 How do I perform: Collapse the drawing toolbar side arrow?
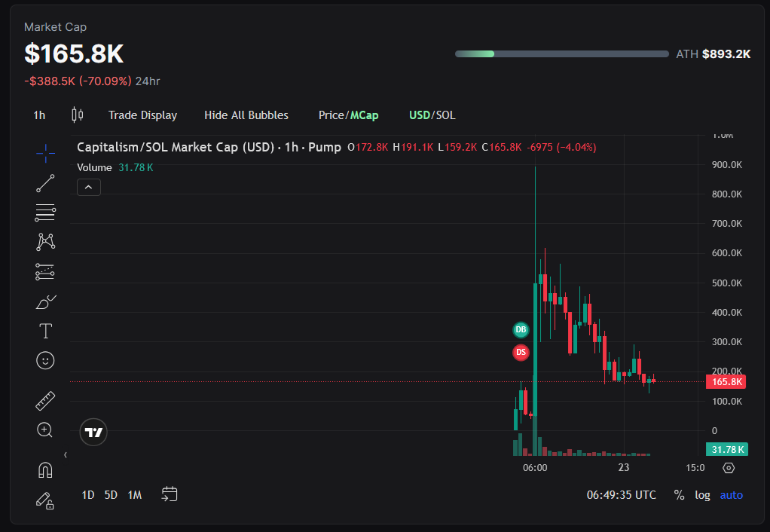pyautogui.click(x=66, y=455)
